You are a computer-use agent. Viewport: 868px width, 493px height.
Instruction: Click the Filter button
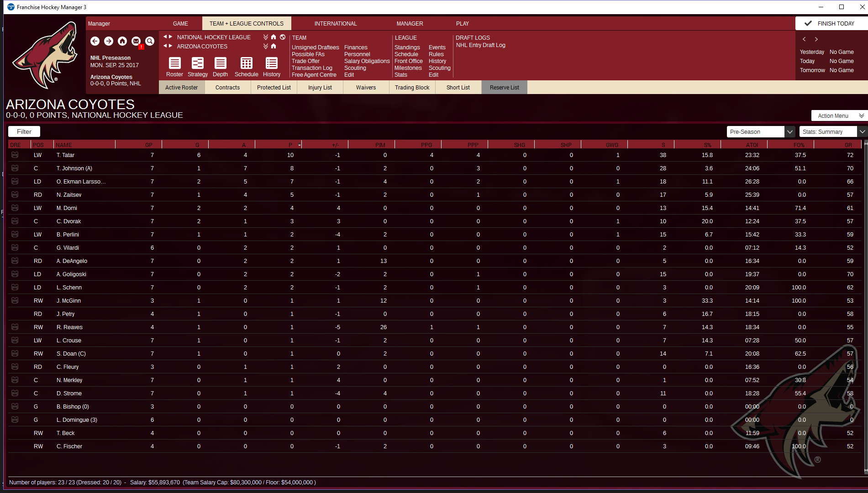(24, 132)
